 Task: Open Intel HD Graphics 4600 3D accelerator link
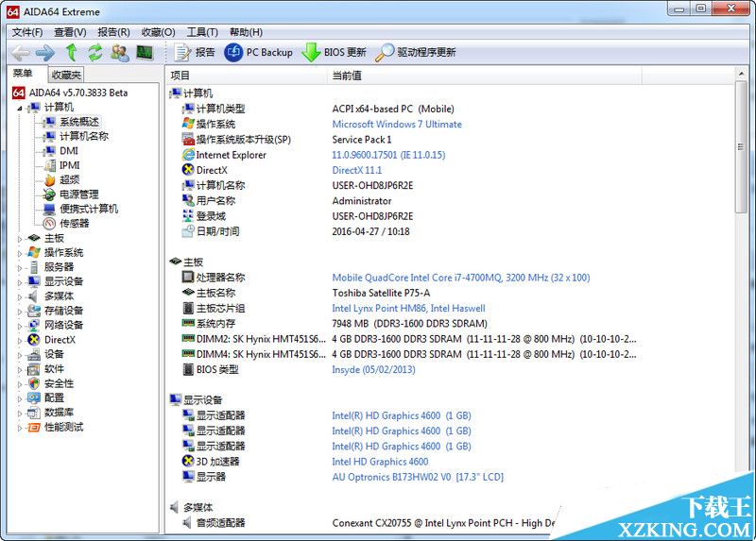(380, 462)
